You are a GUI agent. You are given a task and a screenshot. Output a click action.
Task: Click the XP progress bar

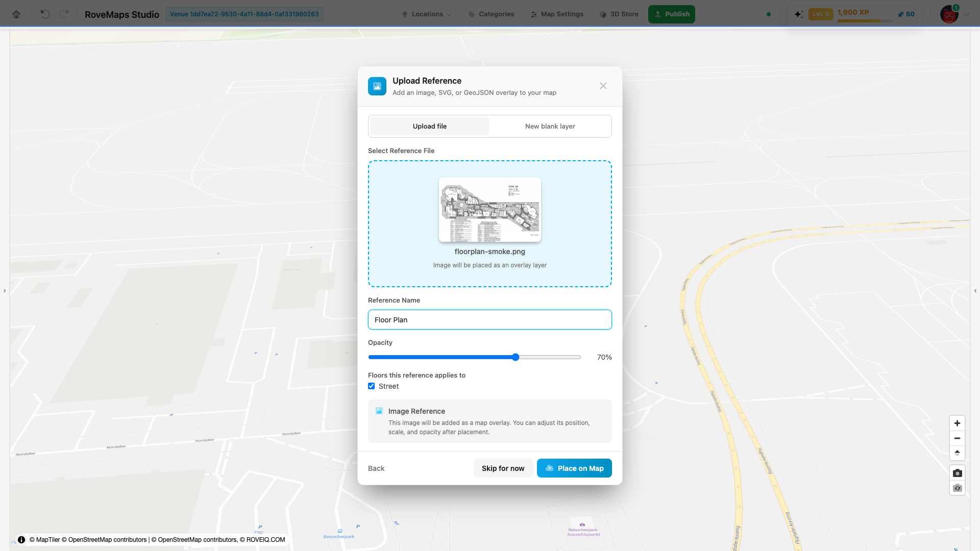pos(865,21)
